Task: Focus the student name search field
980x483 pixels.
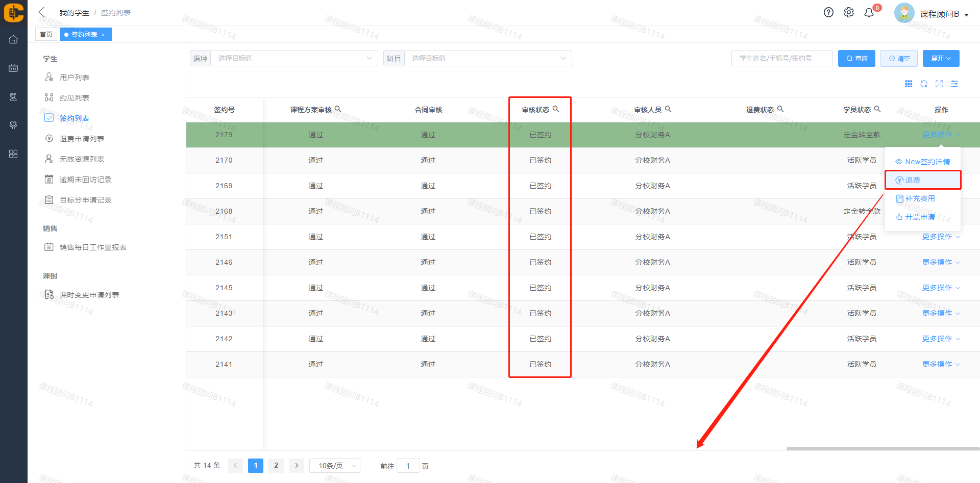Action: [781, 58]
